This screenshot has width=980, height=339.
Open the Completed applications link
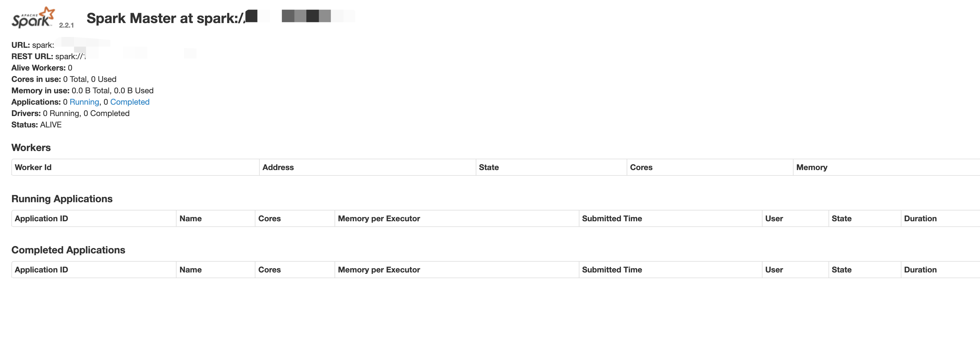[130, 102]
